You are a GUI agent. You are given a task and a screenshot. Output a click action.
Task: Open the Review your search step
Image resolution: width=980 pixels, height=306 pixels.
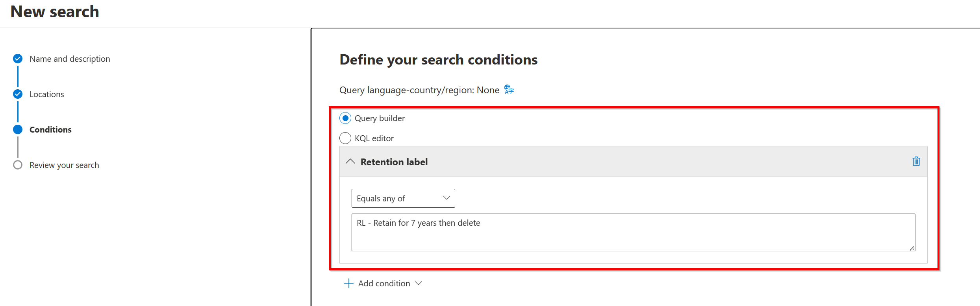coord(64,165)
